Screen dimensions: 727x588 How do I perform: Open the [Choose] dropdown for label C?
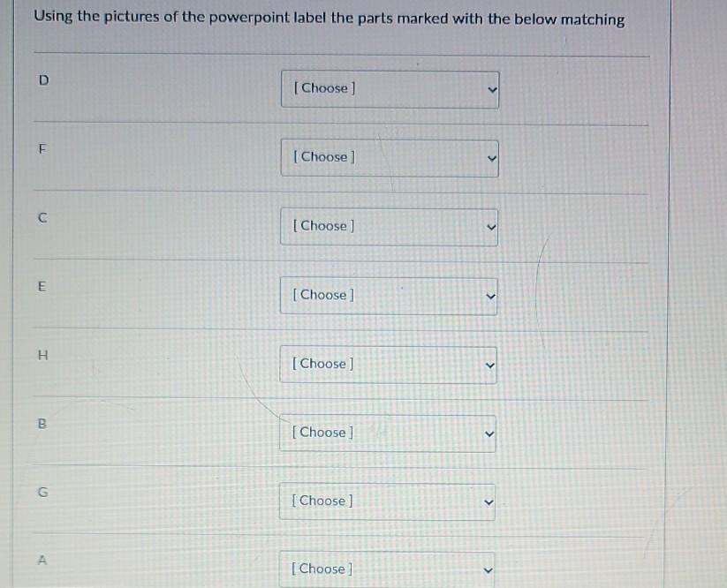pyautogui.click(x=389, y=226)
